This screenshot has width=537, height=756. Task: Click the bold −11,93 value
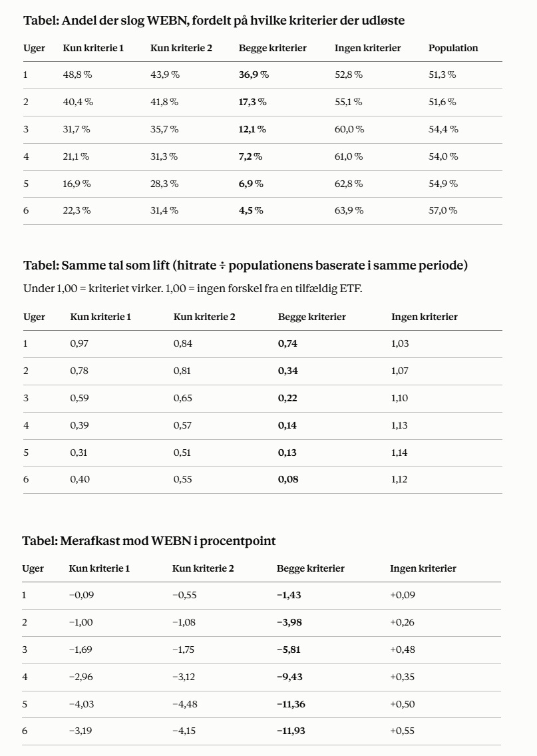(291, 731)
